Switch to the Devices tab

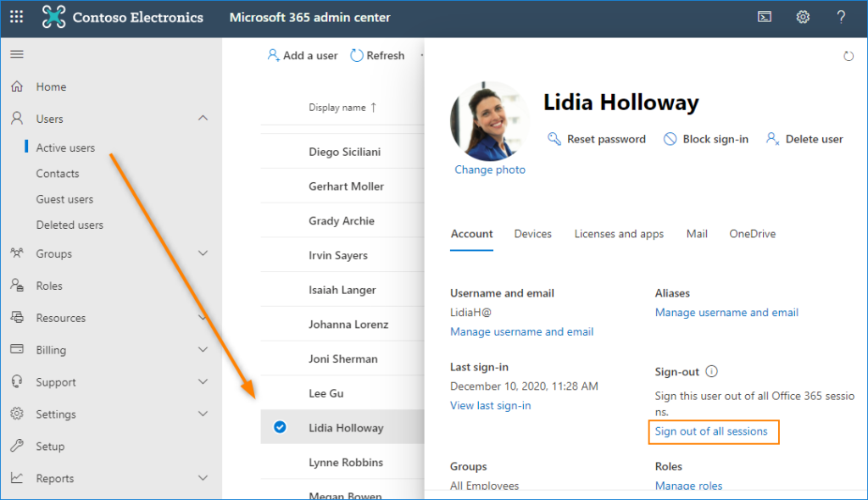[532, 234]
